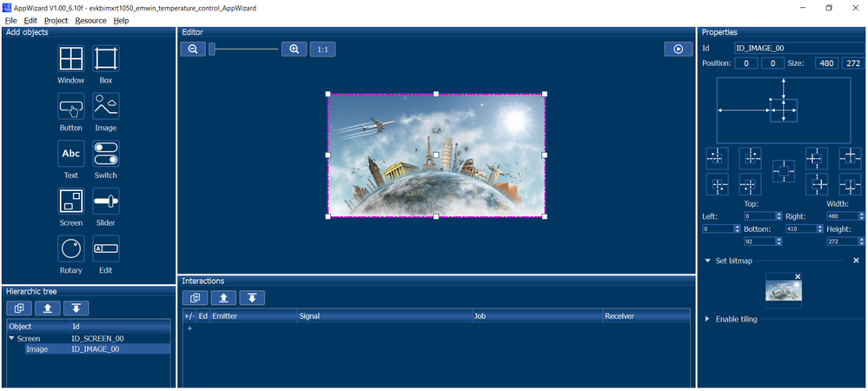Screen dimensions: 868x391
Task: Move object down in Hierarchic tree
Action: (x=76, y=308)
